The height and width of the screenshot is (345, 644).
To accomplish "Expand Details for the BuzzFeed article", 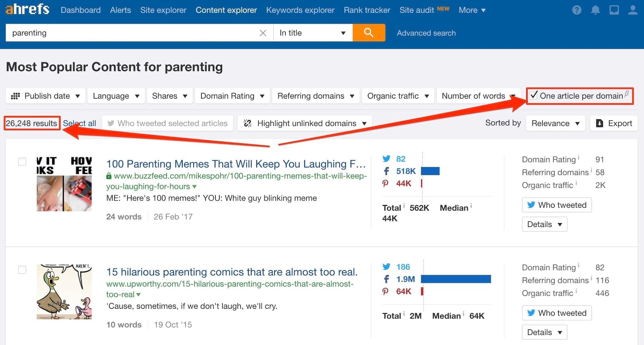I will click(x=545, y=224).
